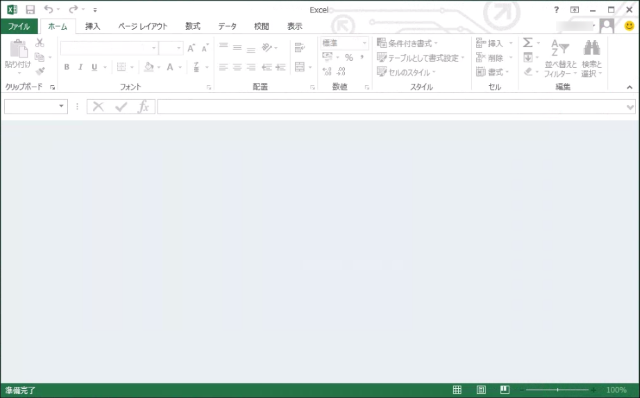Image resolution: width=640 pixels, height=398 pixels.
Task: Click the Merge and Center icon
Action: 300,67
